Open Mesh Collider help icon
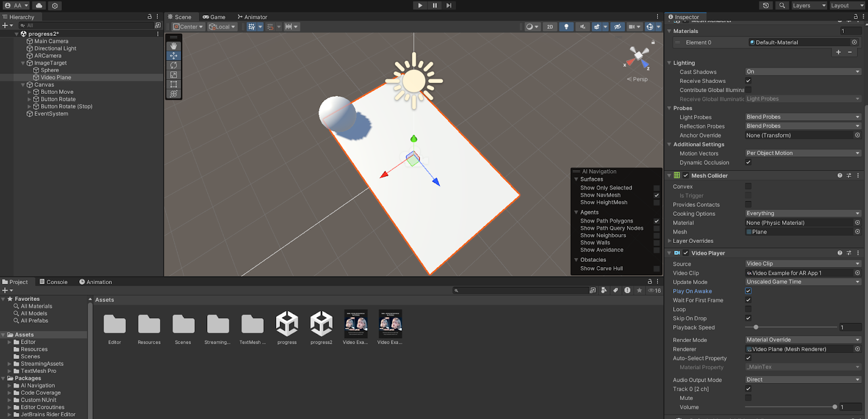 840,176
